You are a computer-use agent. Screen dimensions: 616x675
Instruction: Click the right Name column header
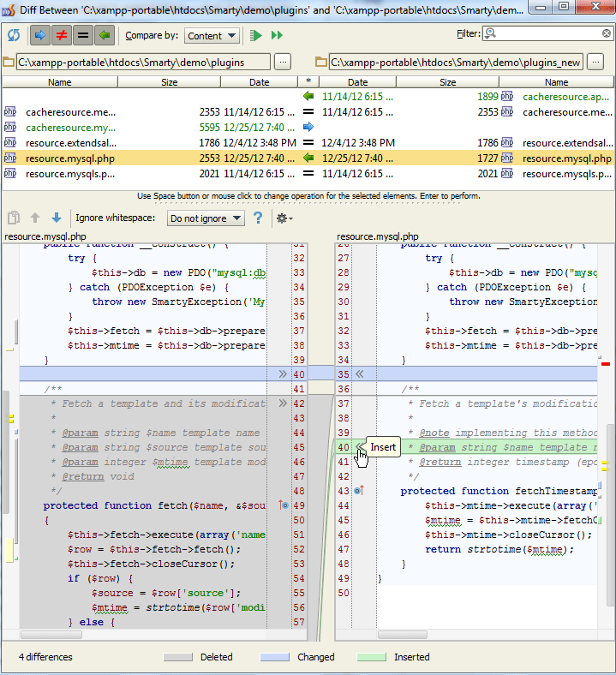point(556,82)
